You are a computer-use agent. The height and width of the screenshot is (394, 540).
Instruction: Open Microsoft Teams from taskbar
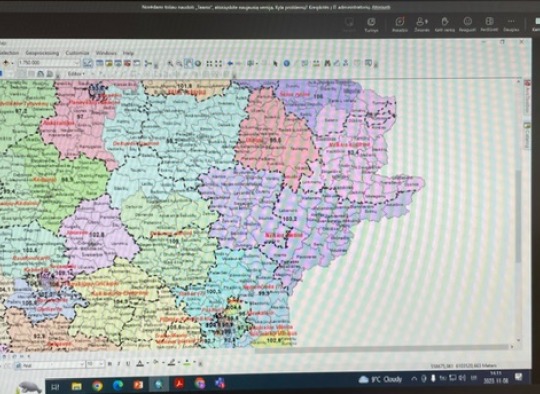point(220,383)
